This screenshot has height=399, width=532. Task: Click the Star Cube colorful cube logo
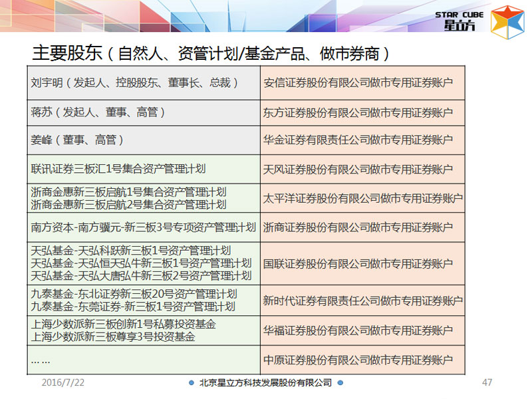(x=507, y=19)
